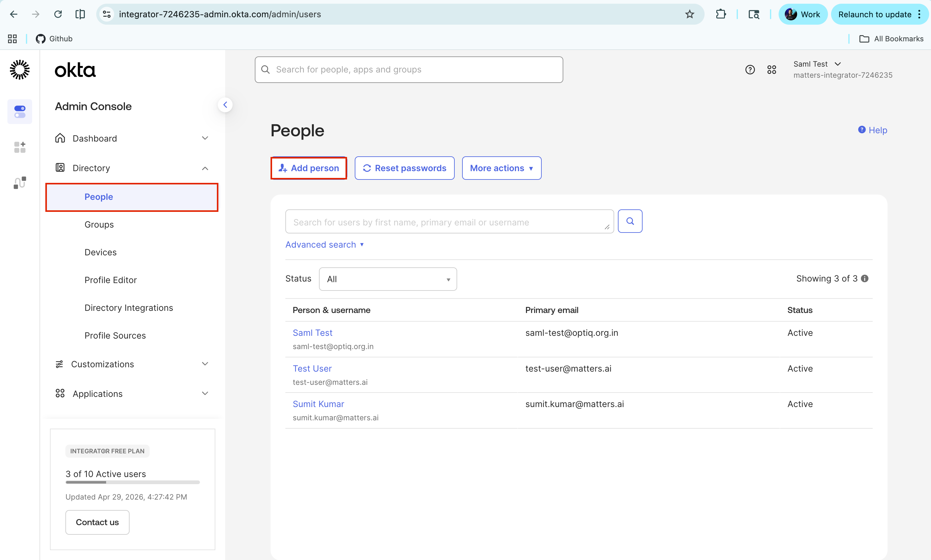Image resolution: width=931 pixels, height=560 pixels.
Task: Open the tab search icon in toolbar
Action: point(754,14)
